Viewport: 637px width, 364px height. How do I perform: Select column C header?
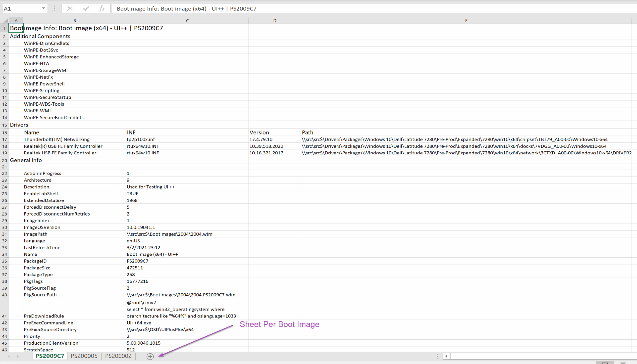tap(187, 20)
